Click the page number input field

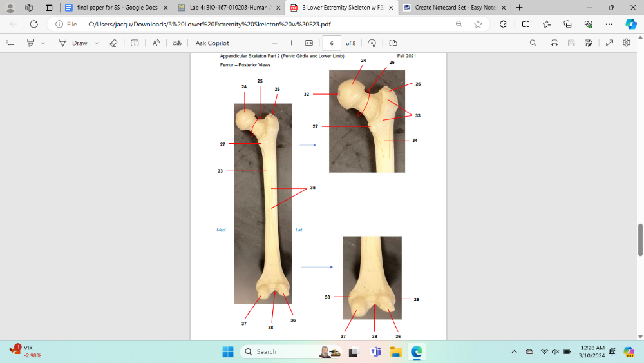click(x=332, y=43)
